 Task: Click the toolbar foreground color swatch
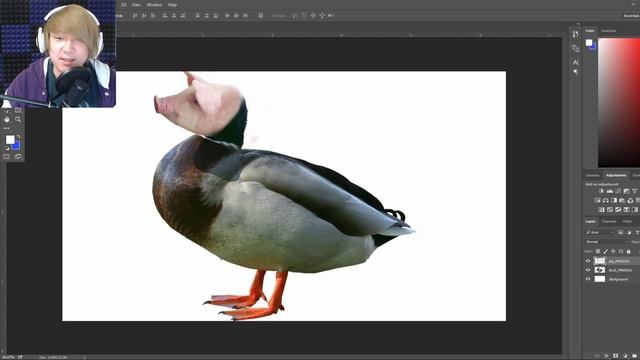pyautogui.click(x=10, y=139)
